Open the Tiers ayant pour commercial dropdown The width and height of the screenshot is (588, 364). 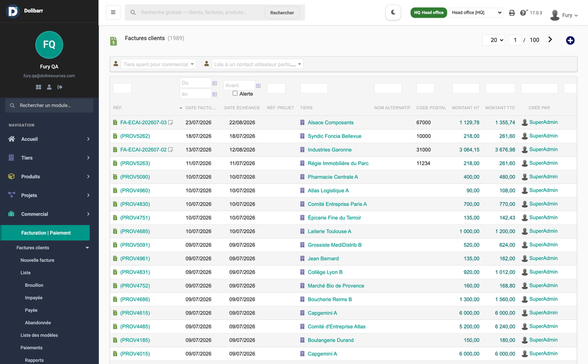(158, 64)
